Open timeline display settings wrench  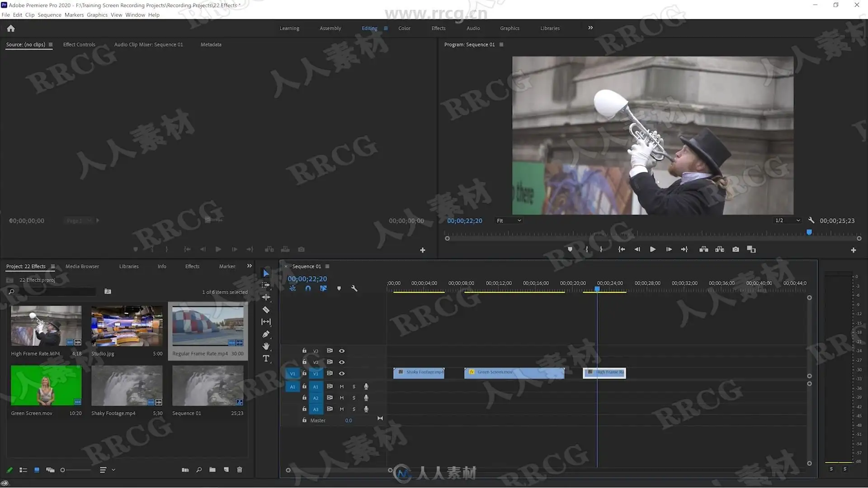[x=354, y=288]
